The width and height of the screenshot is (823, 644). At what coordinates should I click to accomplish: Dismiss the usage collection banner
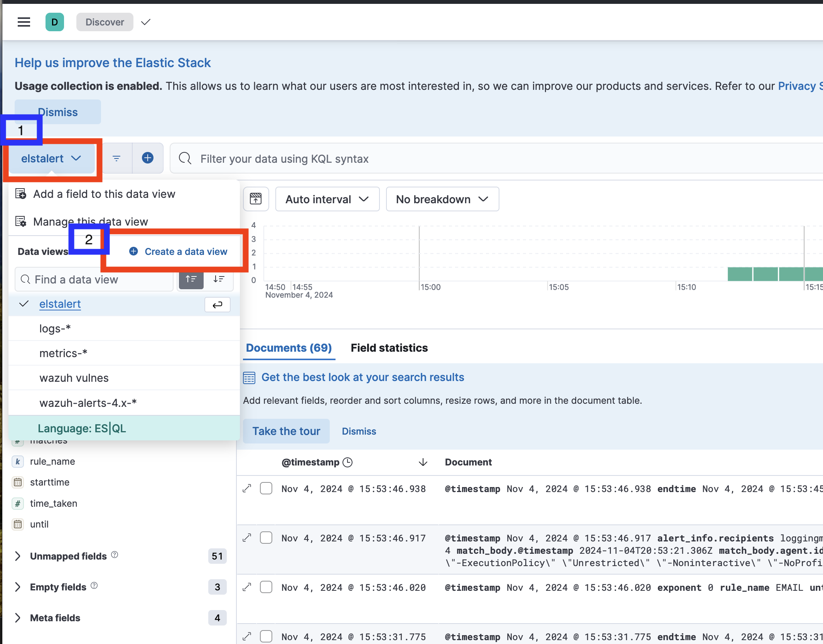pos(58,112)
